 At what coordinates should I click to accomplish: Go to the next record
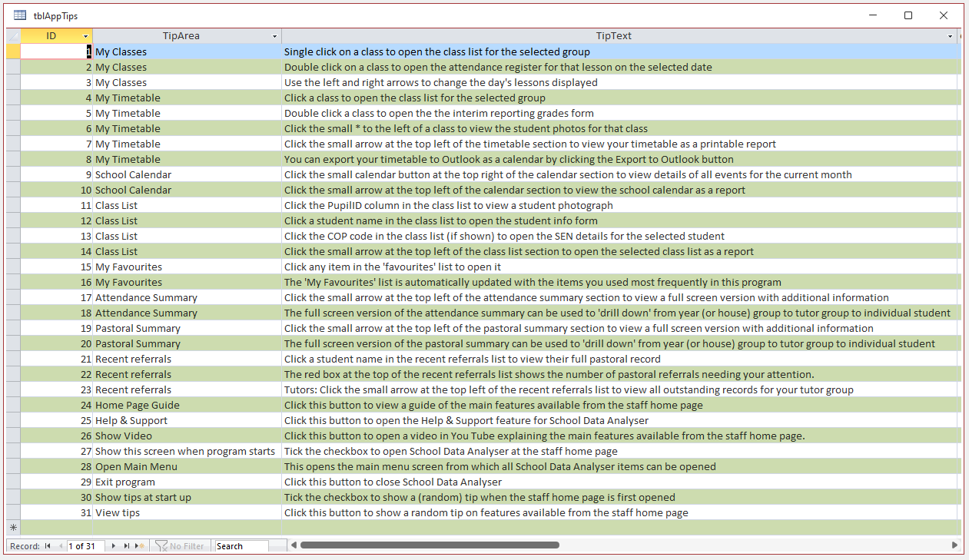tap(114, 546)
